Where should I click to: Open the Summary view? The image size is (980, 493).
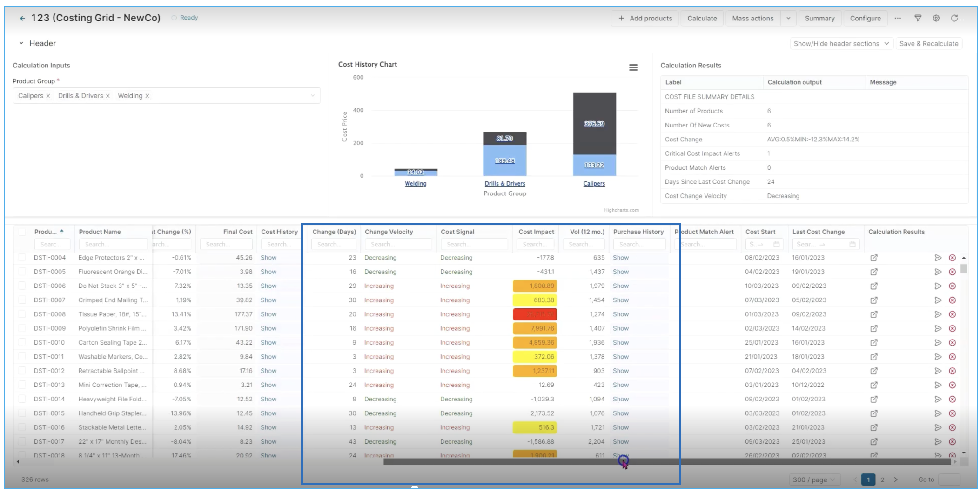point(819,18)
